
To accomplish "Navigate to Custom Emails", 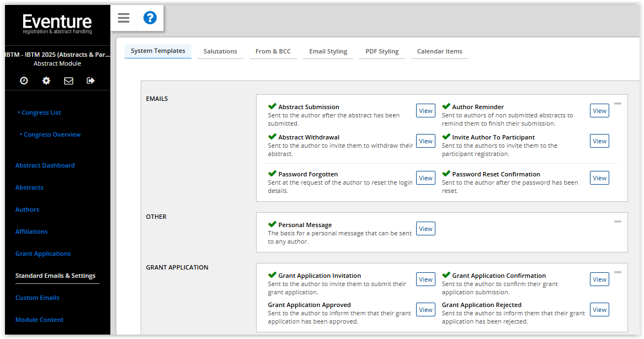I will click(37, 297).
